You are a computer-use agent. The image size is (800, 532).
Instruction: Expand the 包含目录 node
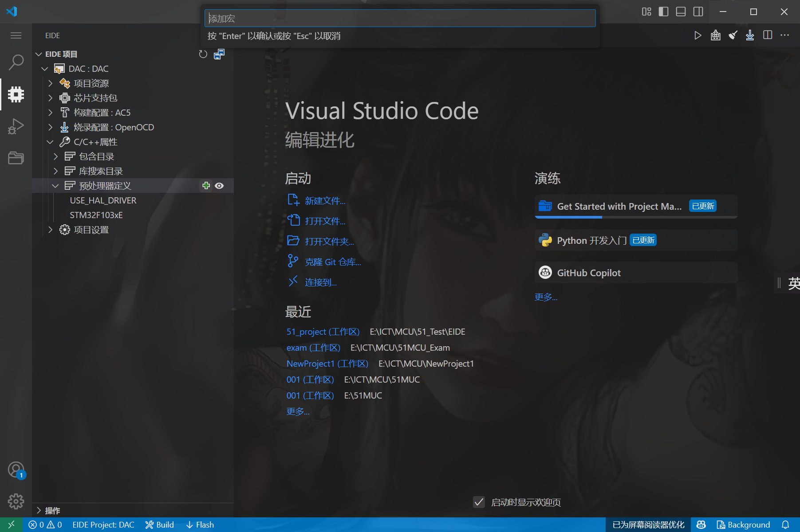(55, 156)
